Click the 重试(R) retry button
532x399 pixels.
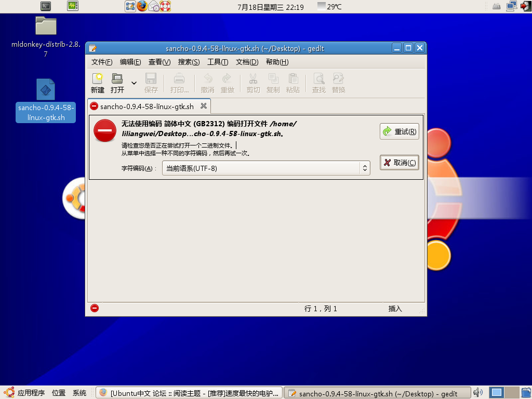[x=400, y=131]
